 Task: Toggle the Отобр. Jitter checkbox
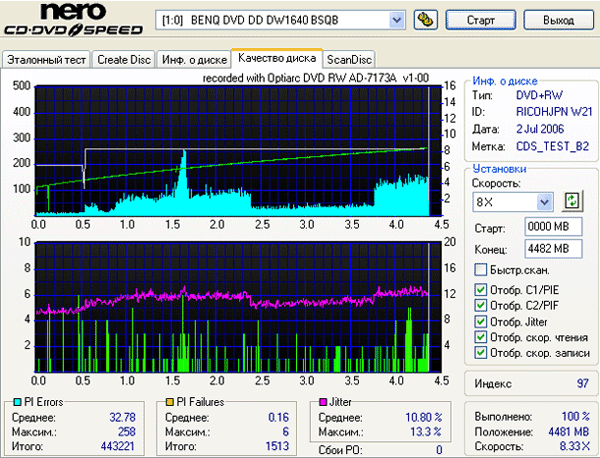coord(480,322)
